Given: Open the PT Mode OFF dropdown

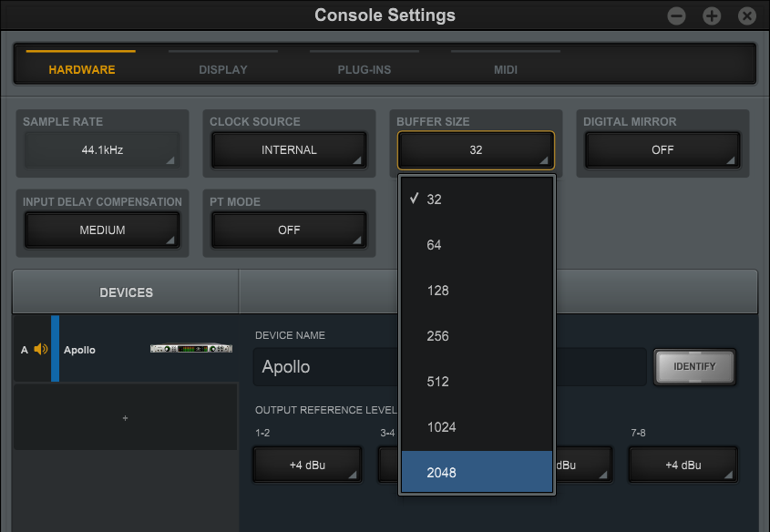Looking at the screenshot, I should pos(289,230).
